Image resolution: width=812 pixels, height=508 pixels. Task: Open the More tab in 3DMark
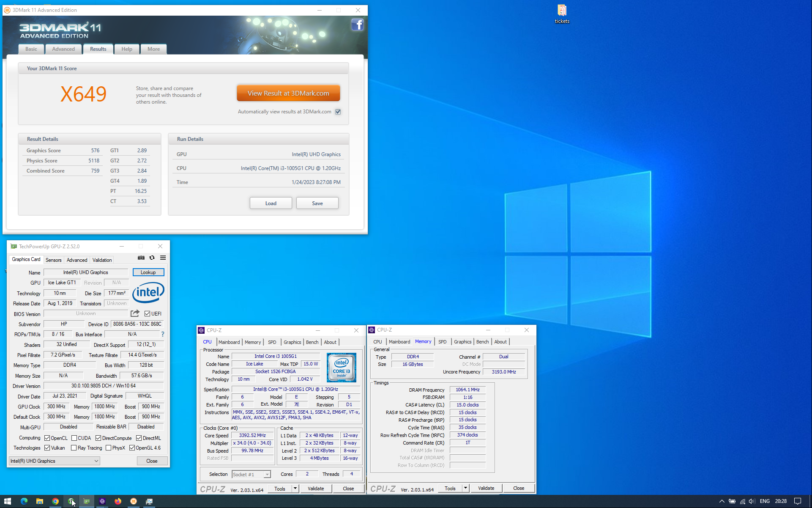click(154, 49)
